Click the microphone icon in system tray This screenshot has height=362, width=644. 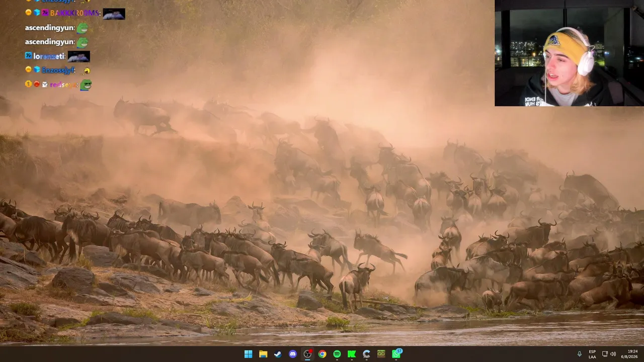(579, 354)
